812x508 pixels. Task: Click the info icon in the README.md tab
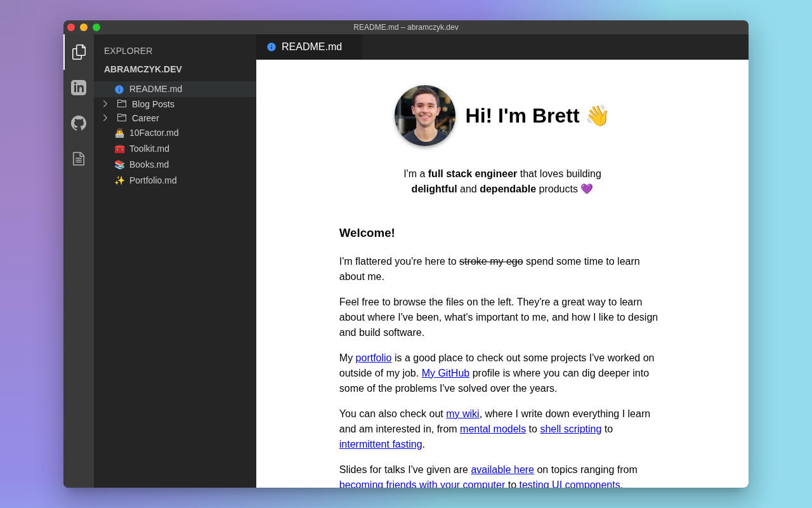coord(272,47)
